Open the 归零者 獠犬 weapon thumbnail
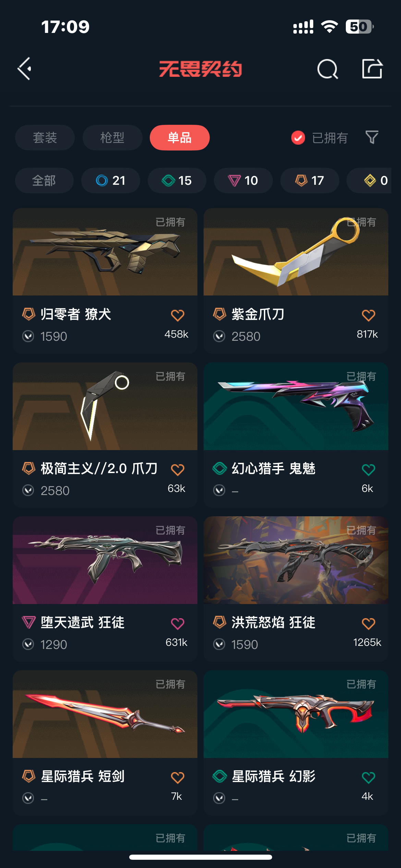The image size is (401, 868). [105, 252]
